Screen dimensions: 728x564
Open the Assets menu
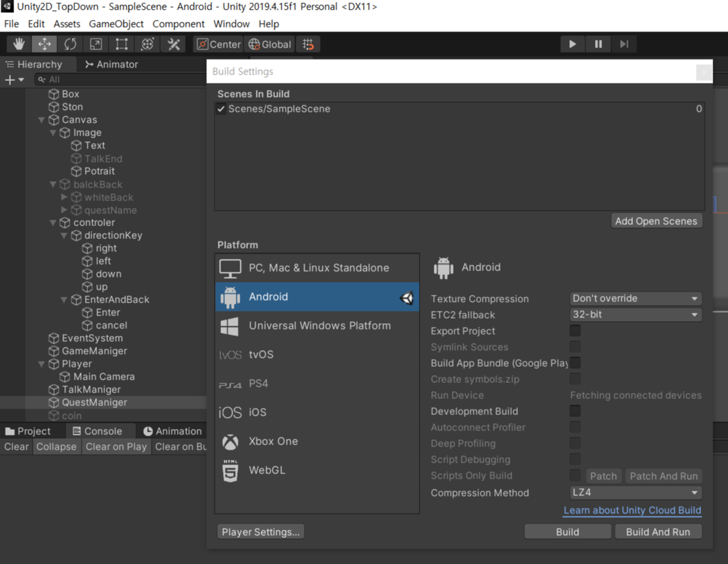[x=67, y=24]
